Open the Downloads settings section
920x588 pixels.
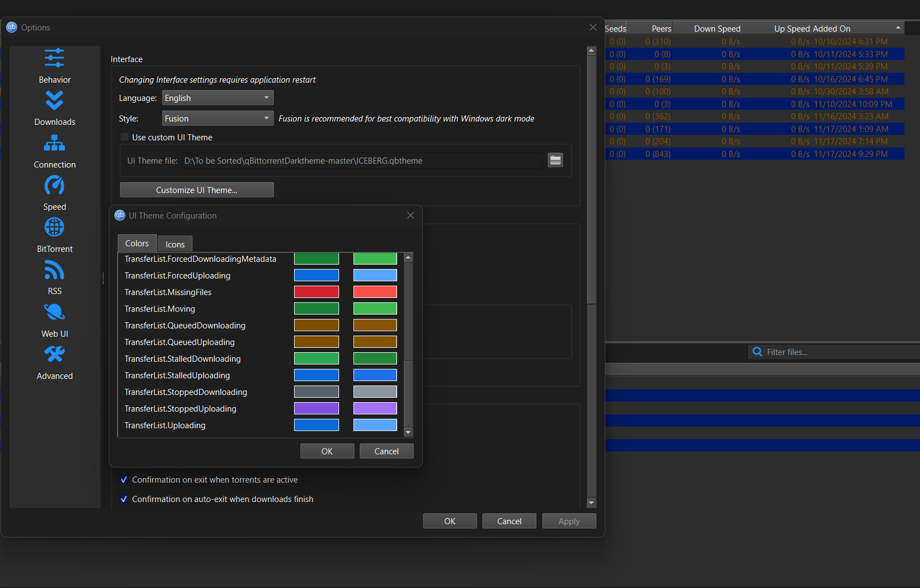pyautogui.click(x=54, y=109)
